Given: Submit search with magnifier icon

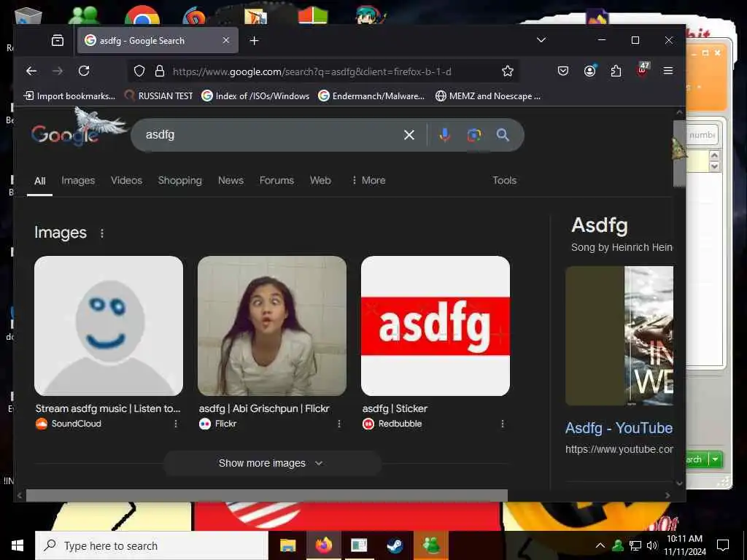Looking at the screenshot, I should tap(503, 135).
